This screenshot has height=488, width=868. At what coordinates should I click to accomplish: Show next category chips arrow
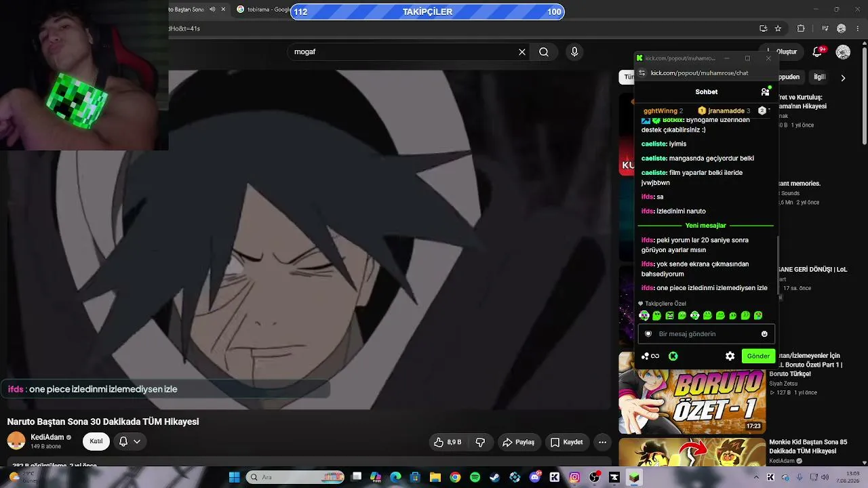pos(843,78)
